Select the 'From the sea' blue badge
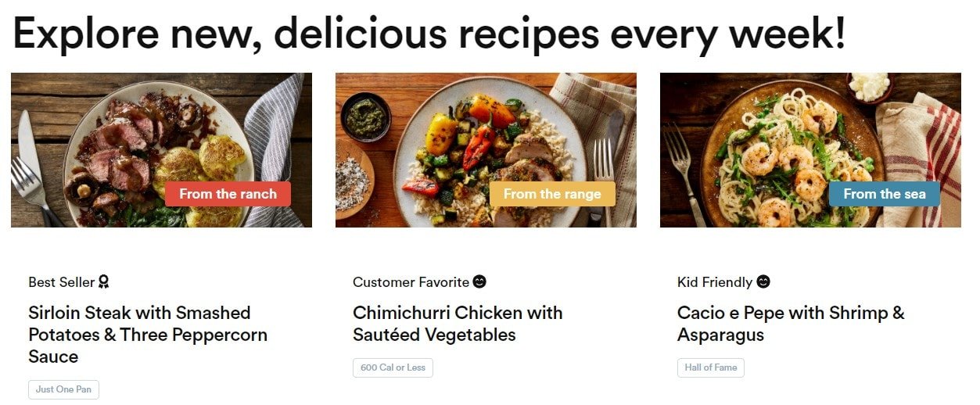 point(884,194)
